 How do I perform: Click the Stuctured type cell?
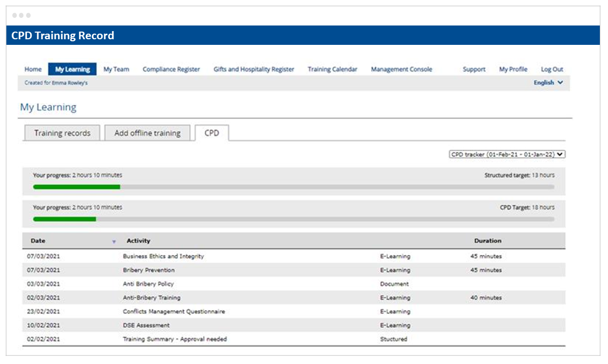pos(394,339)
